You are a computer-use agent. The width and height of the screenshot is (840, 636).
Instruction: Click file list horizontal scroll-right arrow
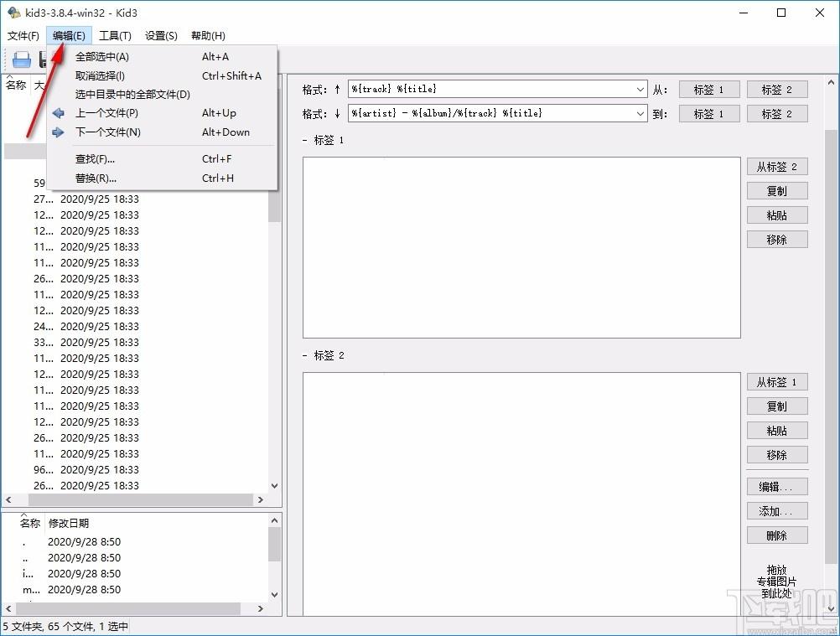[261, 499]
